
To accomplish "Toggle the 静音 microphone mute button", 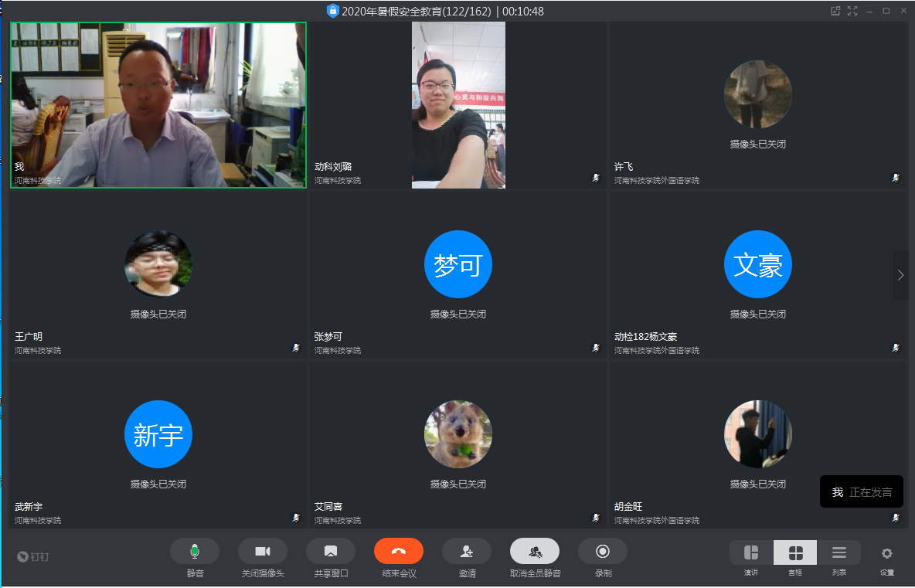I will click(195, 551).
